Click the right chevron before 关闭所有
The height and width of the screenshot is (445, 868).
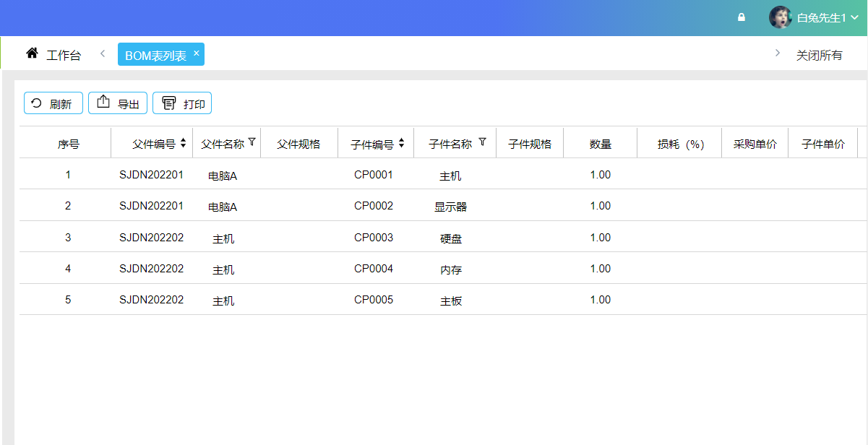[x=777, y=53]
